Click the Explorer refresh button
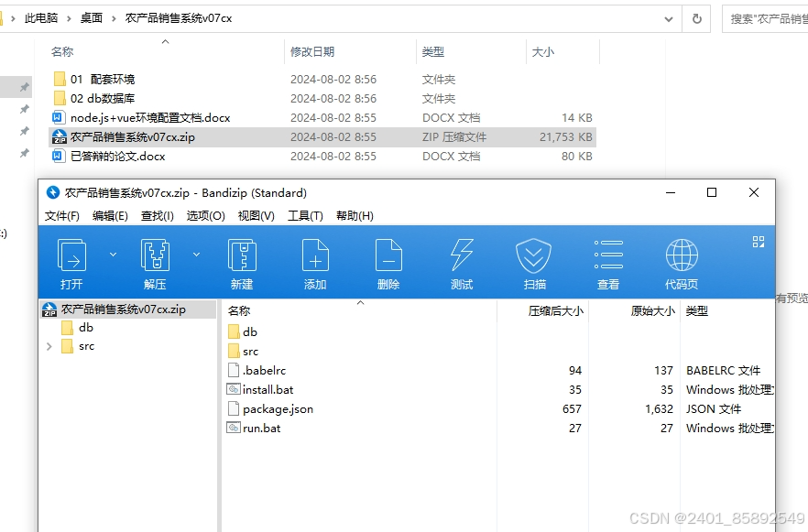The height and width of the screenshot is (532, 808). click(x=696, y=19)
